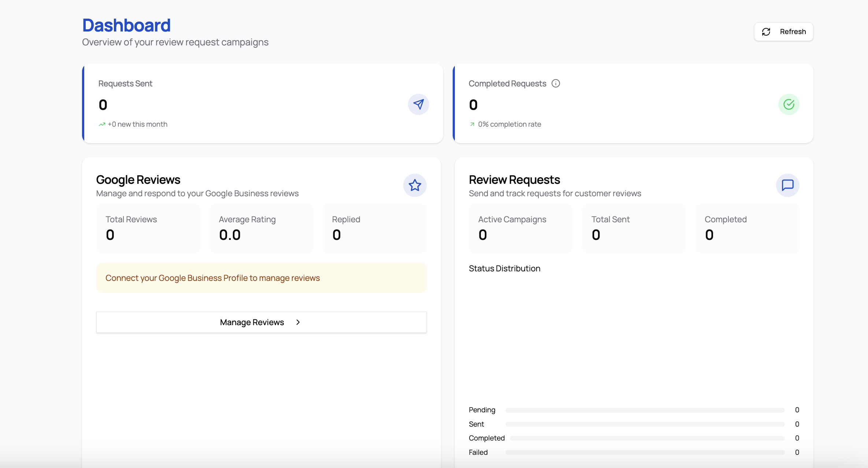Click the Failed status progress bar
Viewport: 868px width, 468px height.
point(645,453)
